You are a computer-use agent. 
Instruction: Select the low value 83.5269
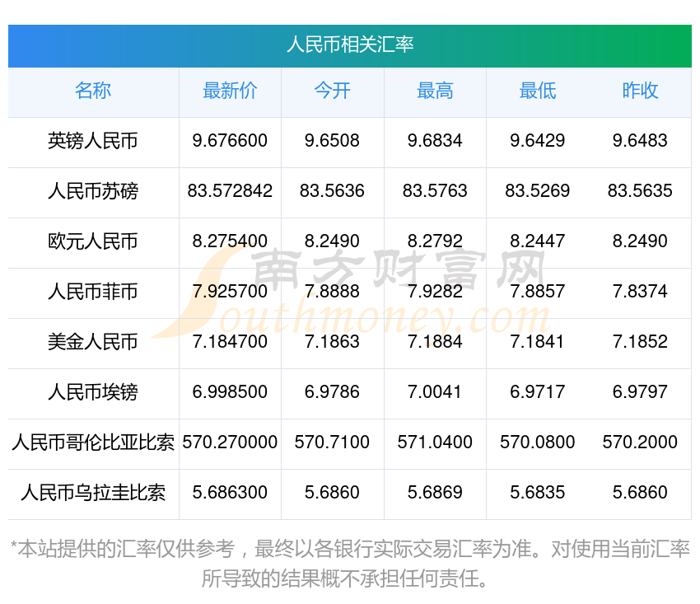538,191
